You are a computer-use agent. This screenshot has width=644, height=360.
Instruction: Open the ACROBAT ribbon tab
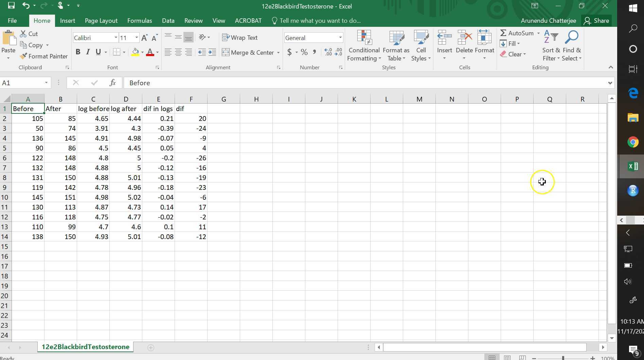click(248, 20)
